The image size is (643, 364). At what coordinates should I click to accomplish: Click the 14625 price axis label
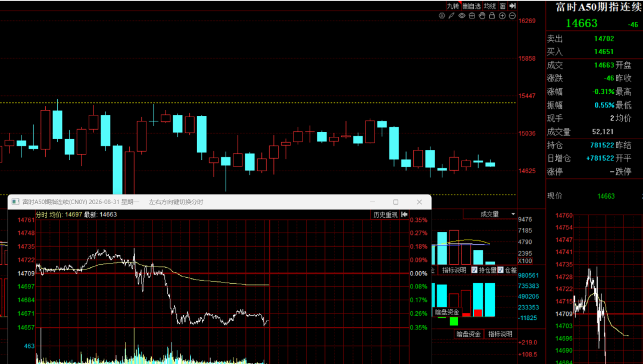(x=527, y=171)
